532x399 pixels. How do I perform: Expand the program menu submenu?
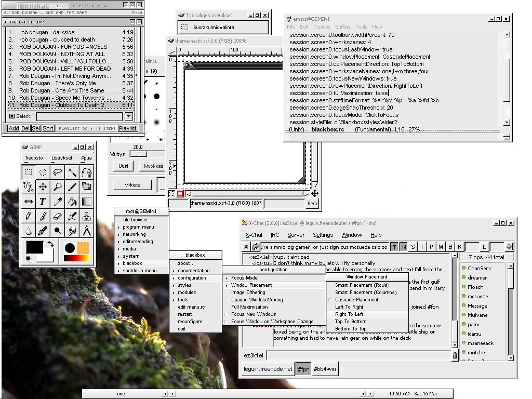[141, 227]
